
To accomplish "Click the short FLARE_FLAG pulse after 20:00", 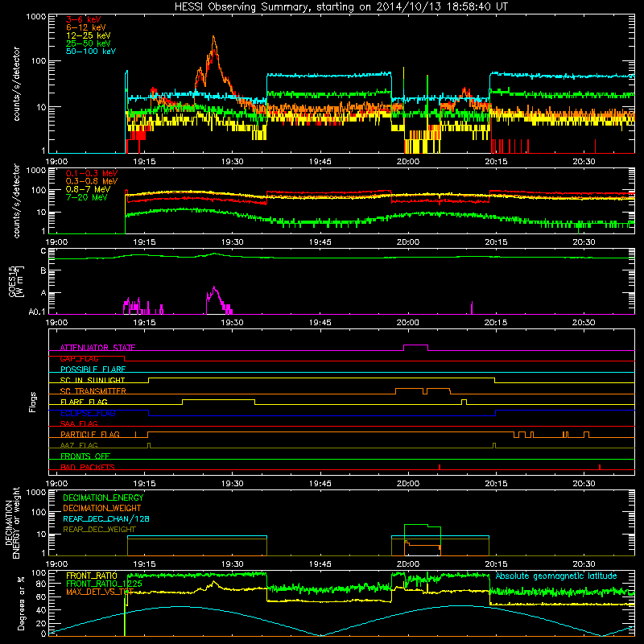I will point(464,400).
